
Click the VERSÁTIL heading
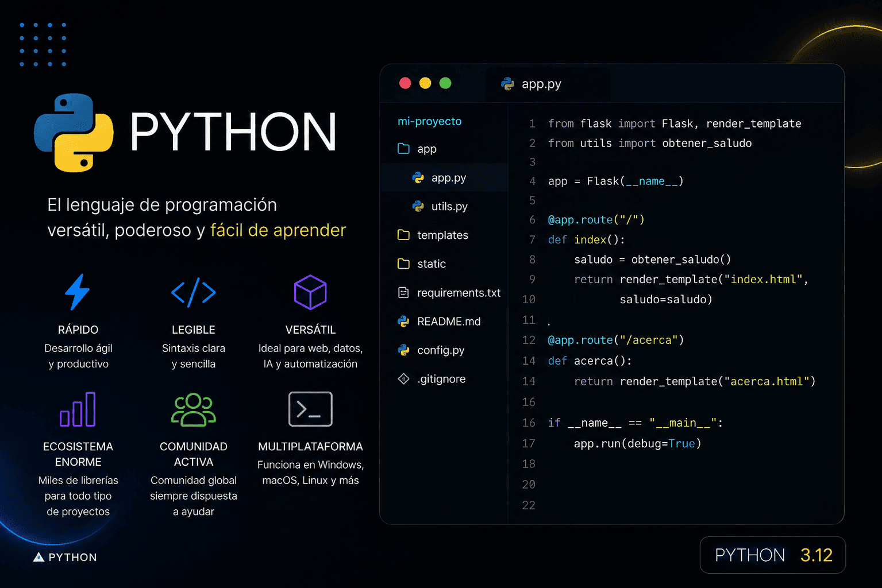[310, 330]
